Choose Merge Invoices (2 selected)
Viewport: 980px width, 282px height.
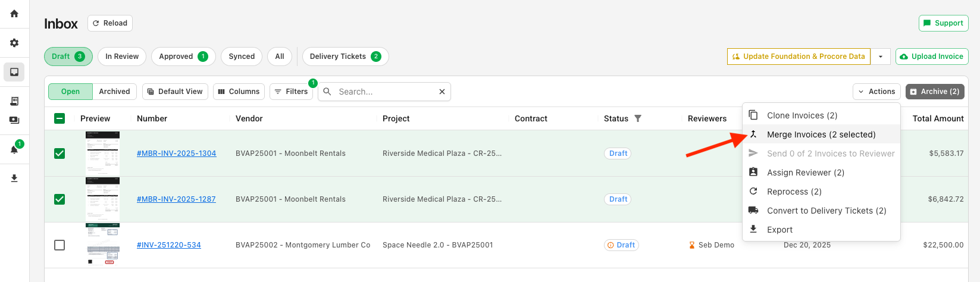[x=821, y=134]
